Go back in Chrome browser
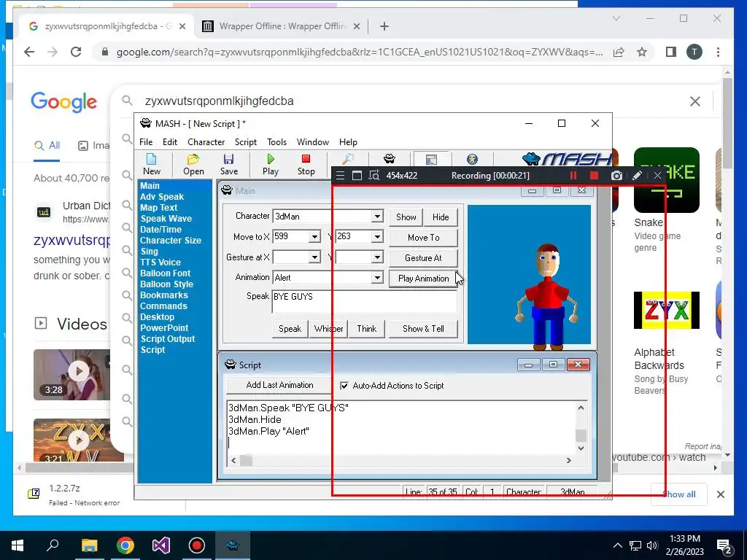The image size is (747, 560). click(x=29, y=52)
